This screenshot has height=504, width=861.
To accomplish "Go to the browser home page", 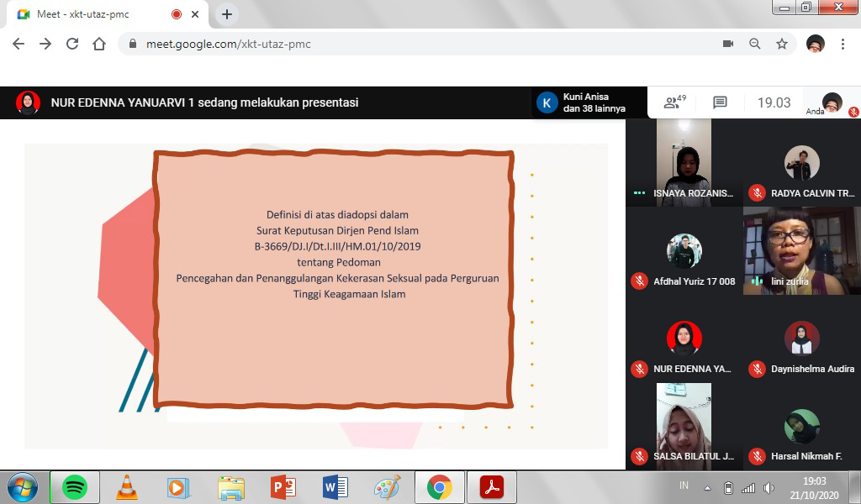I will point(99,44).
